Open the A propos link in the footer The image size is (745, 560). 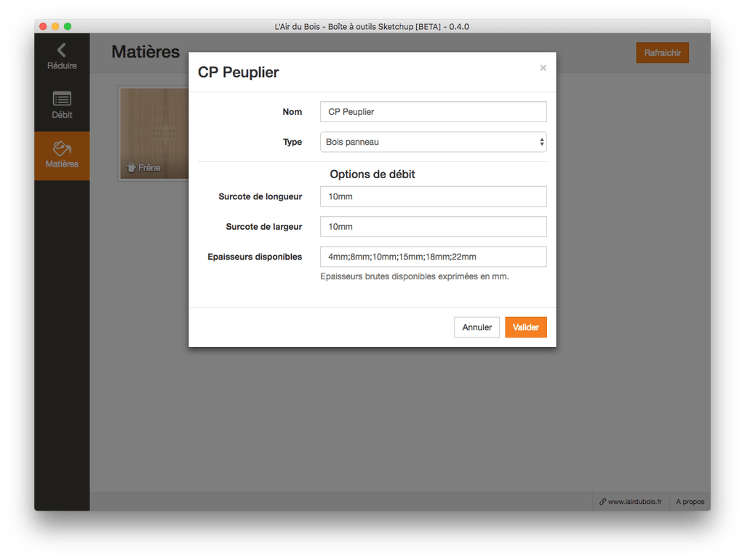(x=689, y=502)
